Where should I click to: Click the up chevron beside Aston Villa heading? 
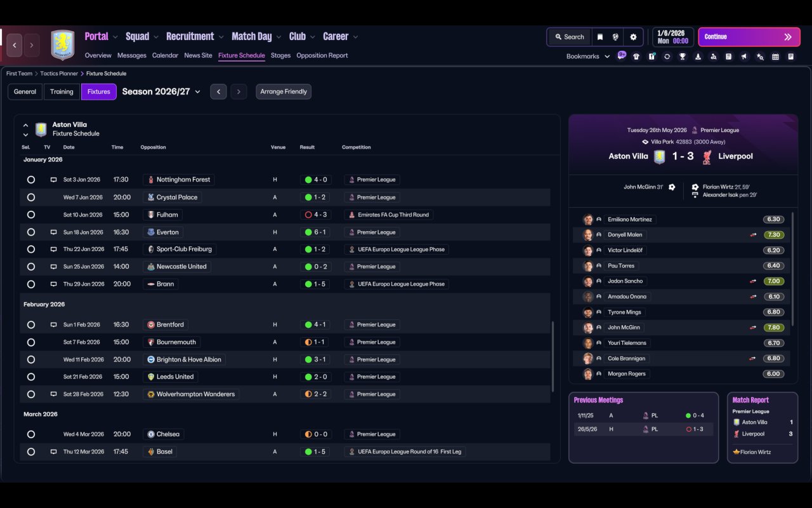(x=25, y=126)
